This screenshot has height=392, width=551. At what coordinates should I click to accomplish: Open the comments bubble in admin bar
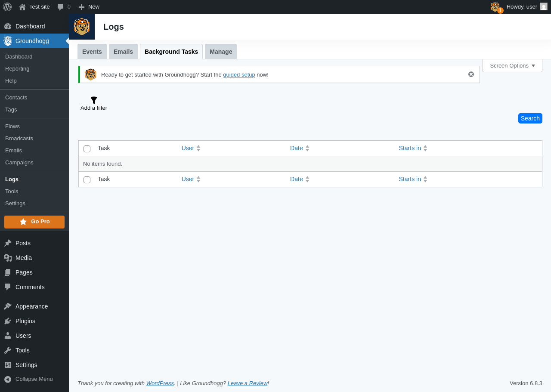point(61,7)
